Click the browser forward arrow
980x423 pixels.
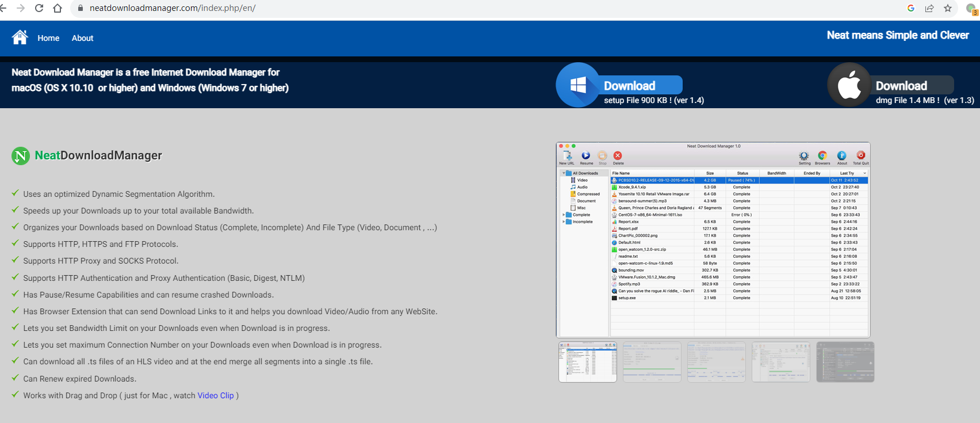coord(21,8)
